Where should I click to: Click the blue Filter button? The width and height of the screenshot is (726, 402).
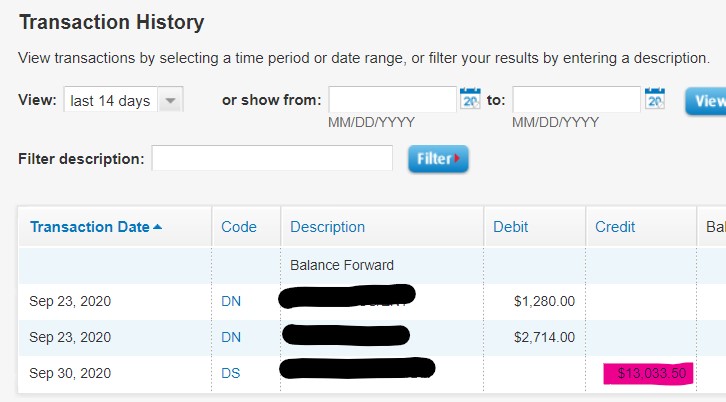coord(438,159)
